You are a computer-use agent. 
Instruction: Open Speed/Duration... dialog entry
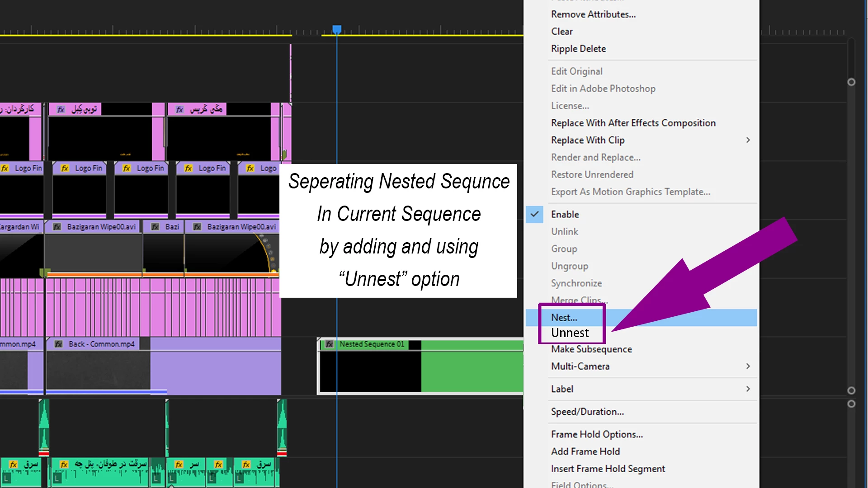[587, 412]
